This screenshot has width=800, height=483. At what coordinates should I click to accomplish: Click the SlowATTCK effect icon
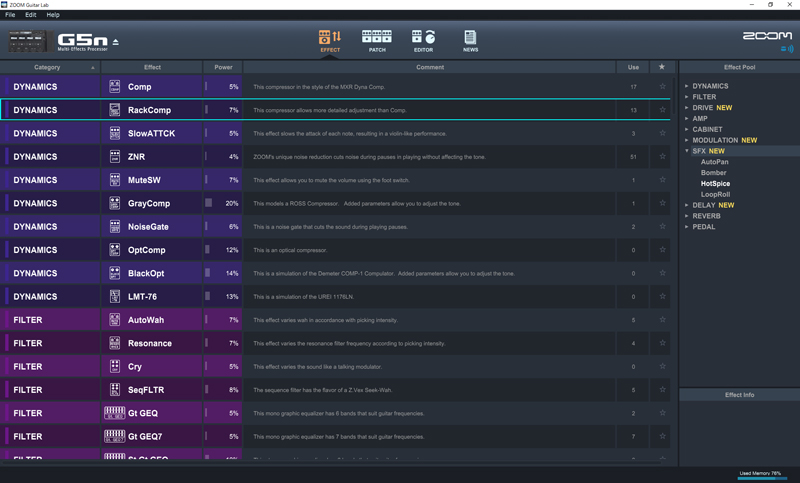click(115, 133)
